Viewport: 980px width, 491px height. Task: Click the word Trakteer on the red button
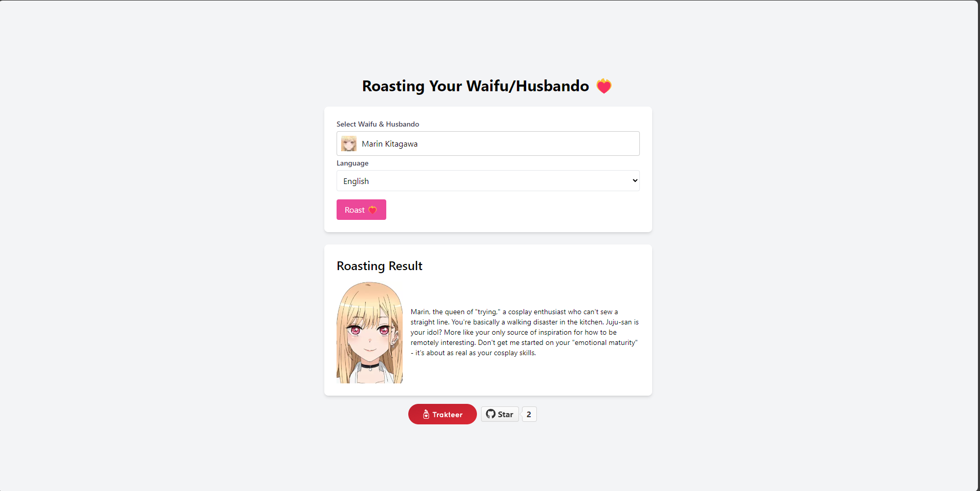tap(447, 415)
